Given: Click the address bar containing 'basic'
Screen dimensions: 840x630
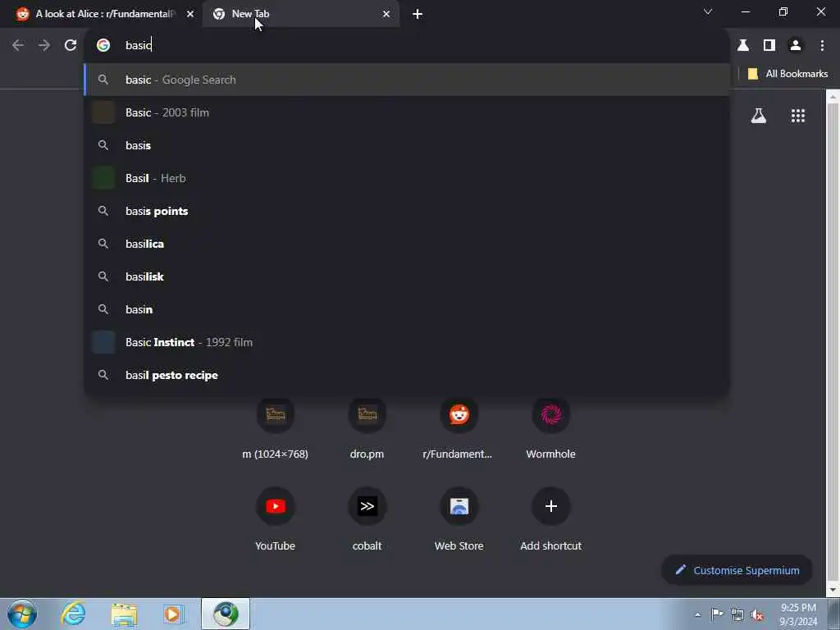Looking at the screenshot, I should coord(407,46).
